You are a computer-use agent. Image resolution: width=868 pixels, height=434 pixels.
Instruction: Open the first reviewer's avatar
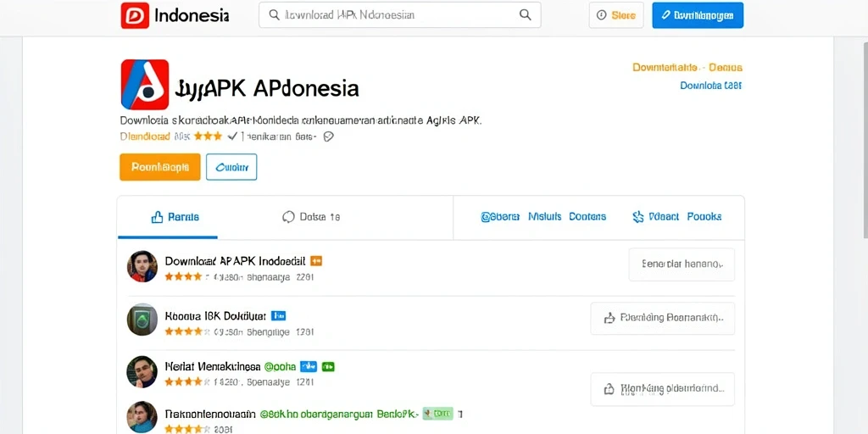(x=142, y=266)
